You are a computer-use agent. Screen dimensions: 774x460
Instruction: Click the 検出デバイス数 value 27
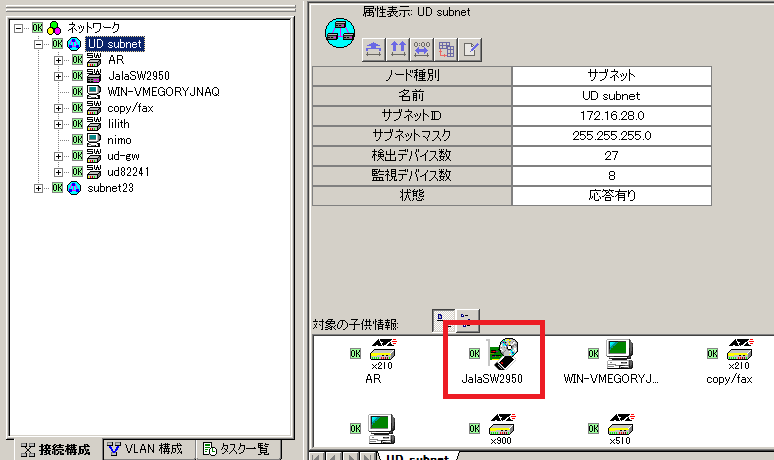[612, 155]
